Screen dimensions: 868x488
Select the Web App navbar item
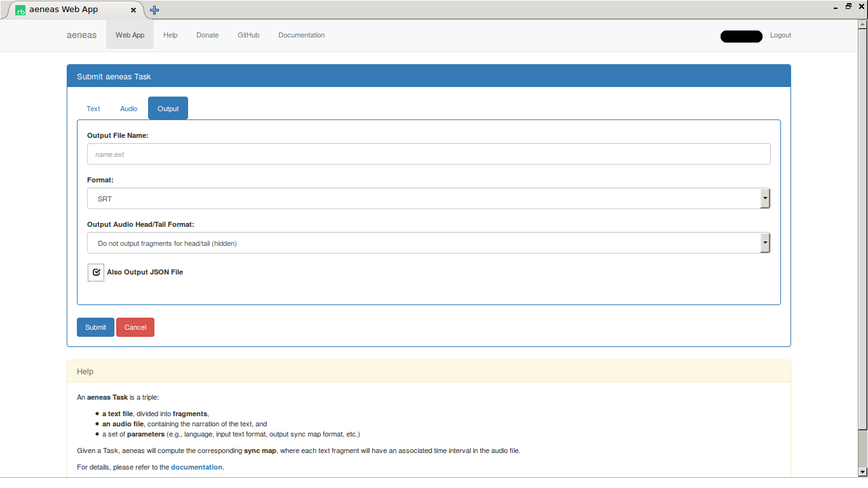pyautogui.click(x=130, y=35)
